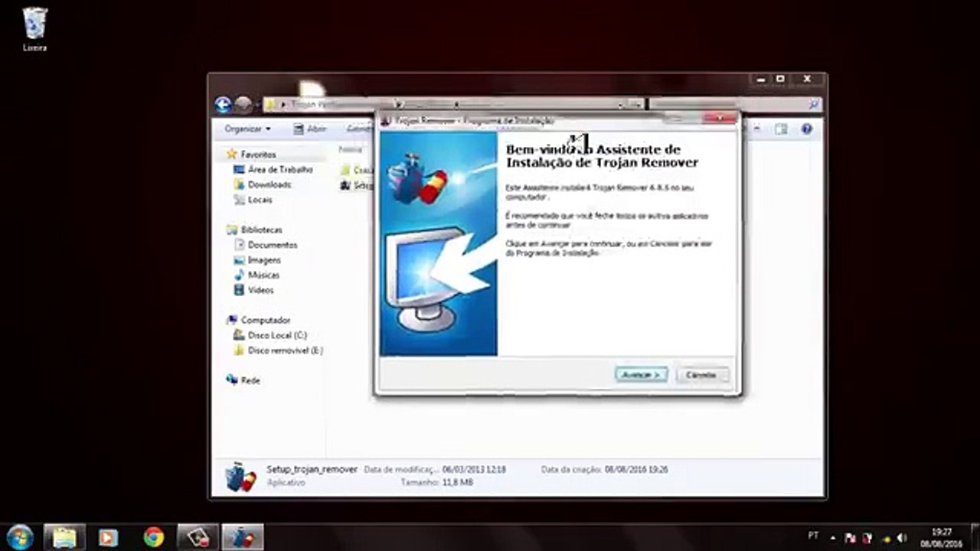
Task: Click the 08/08/2016 19:26 creation date
Action: (636, 469)
